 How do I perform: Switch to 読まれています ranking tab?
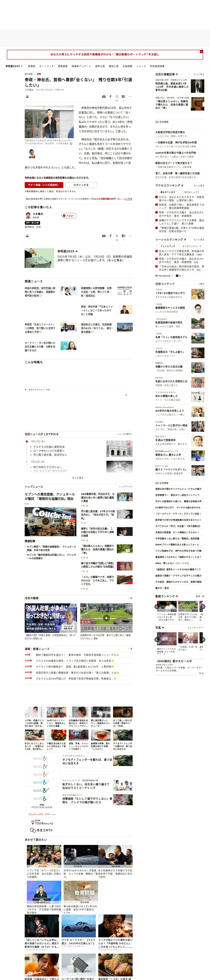[x=168, y=192]
